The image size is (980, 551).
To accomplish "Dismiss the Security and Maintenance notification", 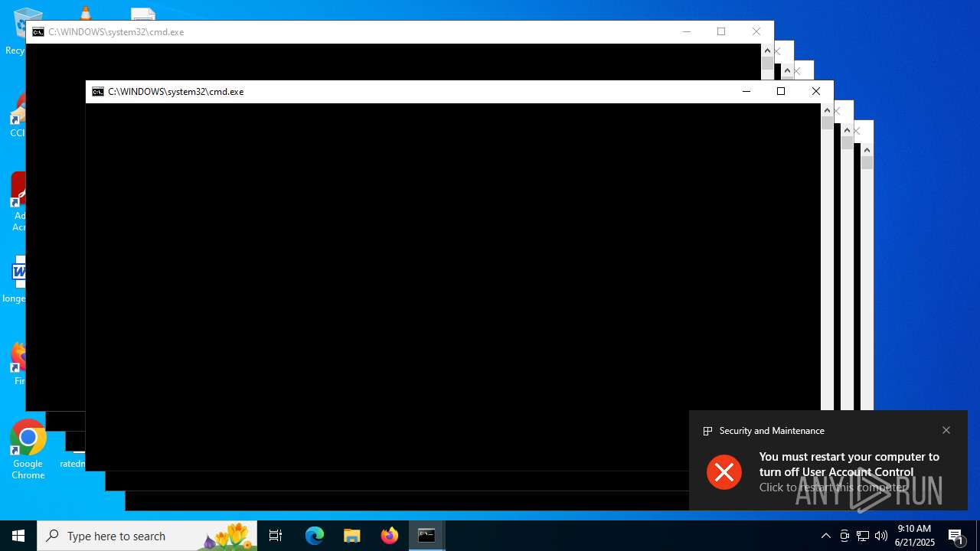I will coord(946,430).
